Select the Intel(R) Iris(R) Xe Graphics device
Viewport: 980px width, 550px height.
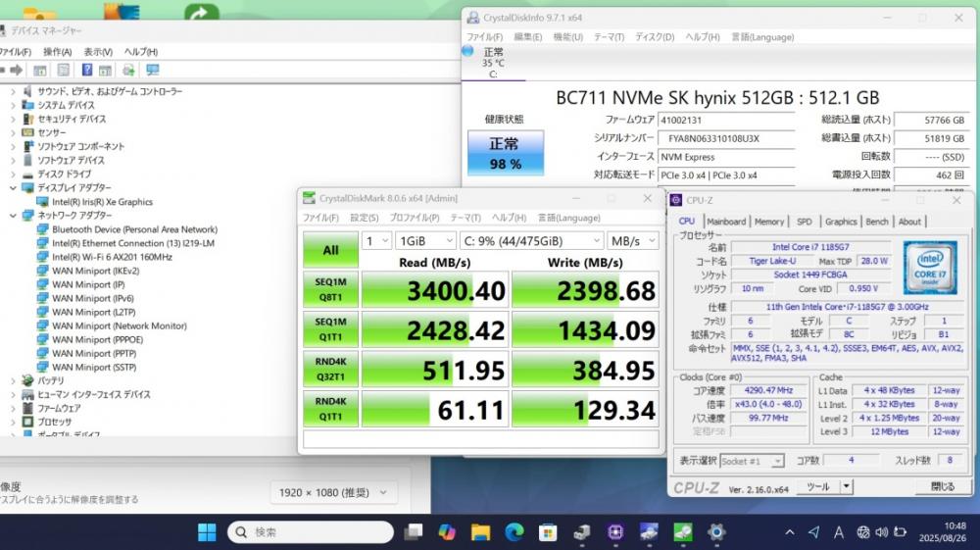[103, 202]
